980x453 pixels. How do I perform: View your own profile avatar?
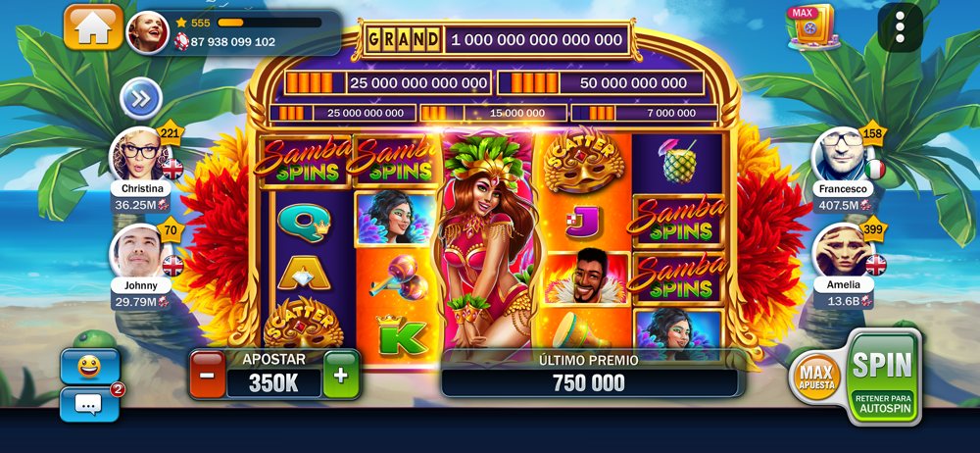[148, 32]
